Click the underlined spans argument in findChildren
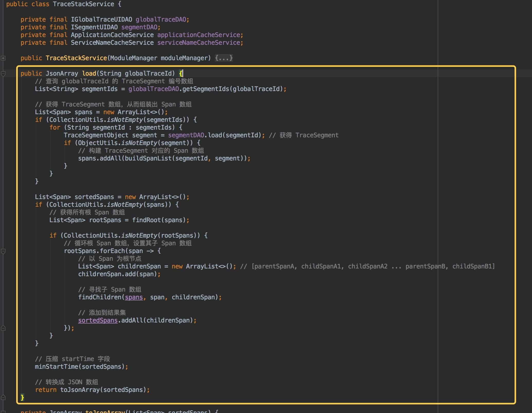 pos(134,297)
